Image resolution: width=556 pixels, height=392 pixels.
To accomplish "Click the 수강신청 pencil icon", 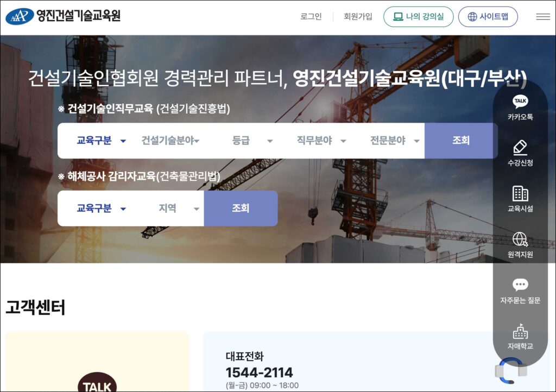I will click(x=520, y=148).
